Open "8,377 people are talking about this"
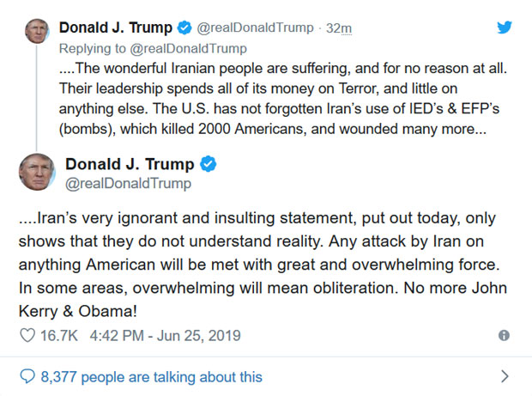 coord(152,376)
